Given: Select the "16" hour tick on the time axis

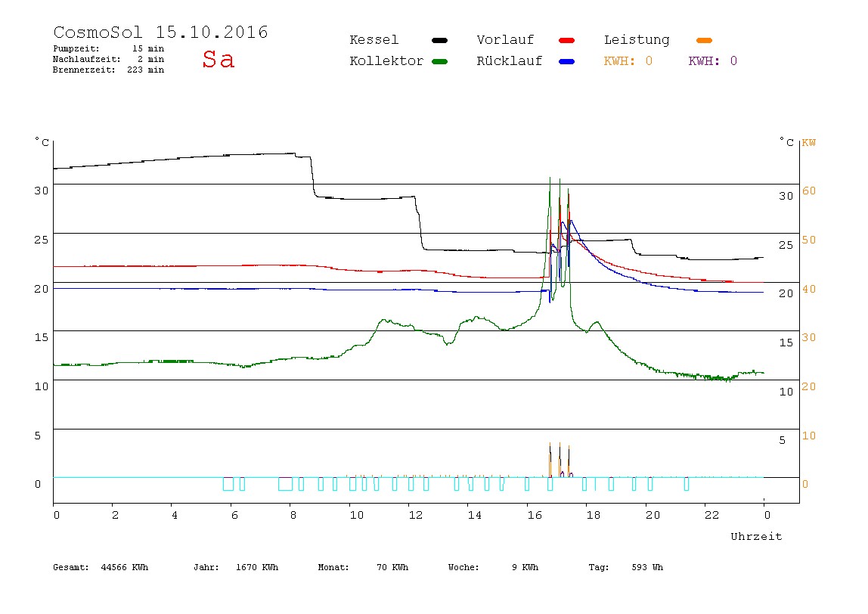Looking at the screenshot, I should point(535,516).
